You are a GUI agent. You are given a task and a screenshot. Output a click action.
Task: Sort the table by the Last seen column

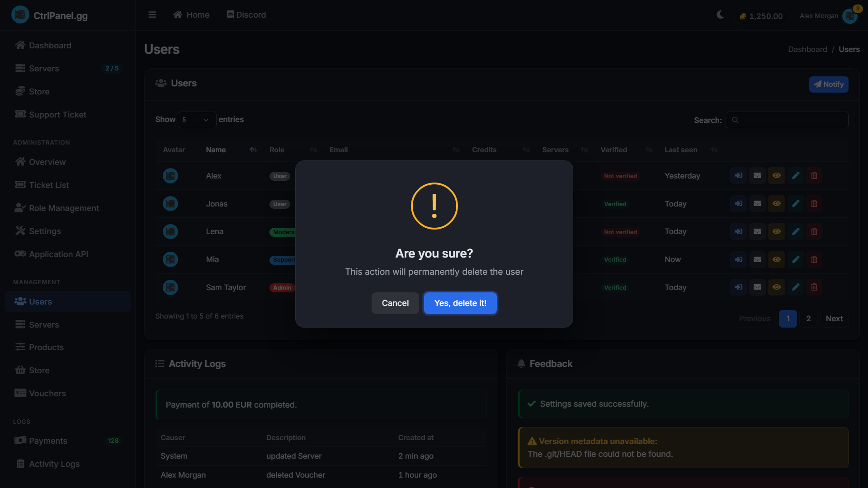coord(691,150)
